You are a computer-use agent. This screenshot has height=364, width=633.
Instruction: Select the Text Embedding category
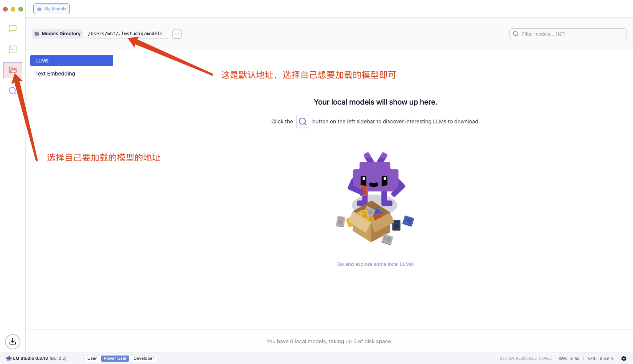[72, 74]
